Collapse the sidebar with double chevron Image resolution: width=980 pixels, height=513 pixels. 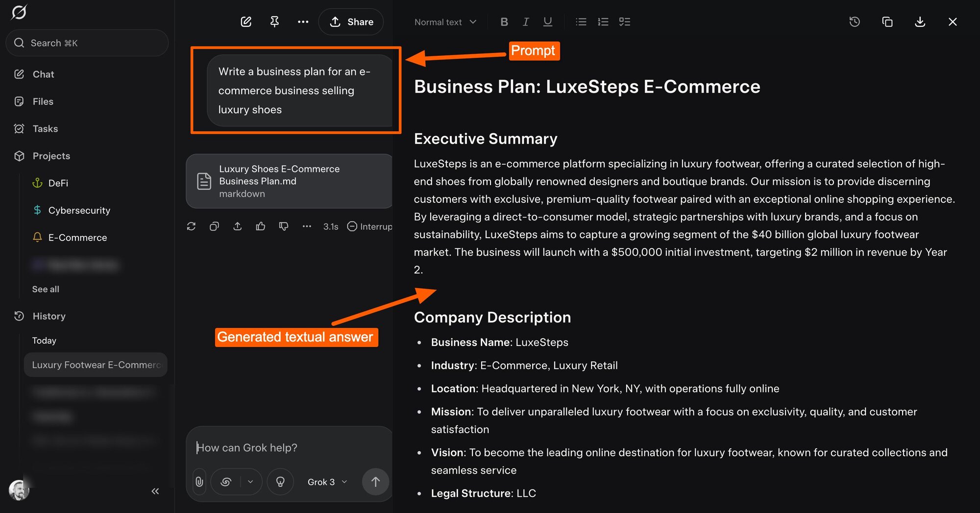click(x=155, y=491)
